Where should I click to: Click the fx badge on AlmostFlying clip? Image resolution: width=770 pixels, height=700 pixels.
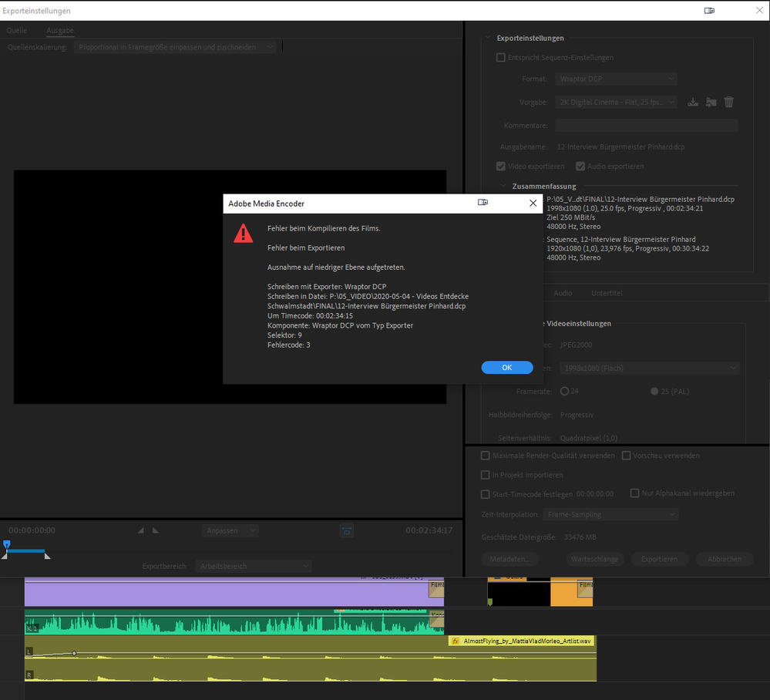click(456, 641)
